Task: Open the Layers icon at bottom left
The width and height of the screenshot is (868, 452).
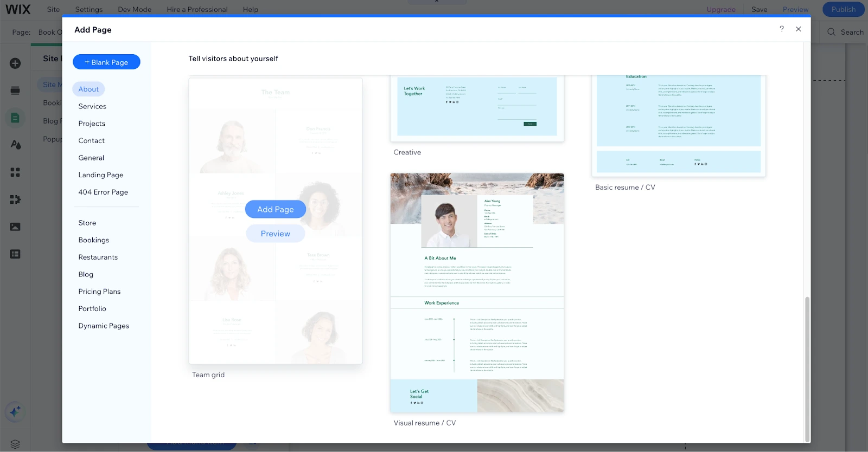Action: pos(15,444)
